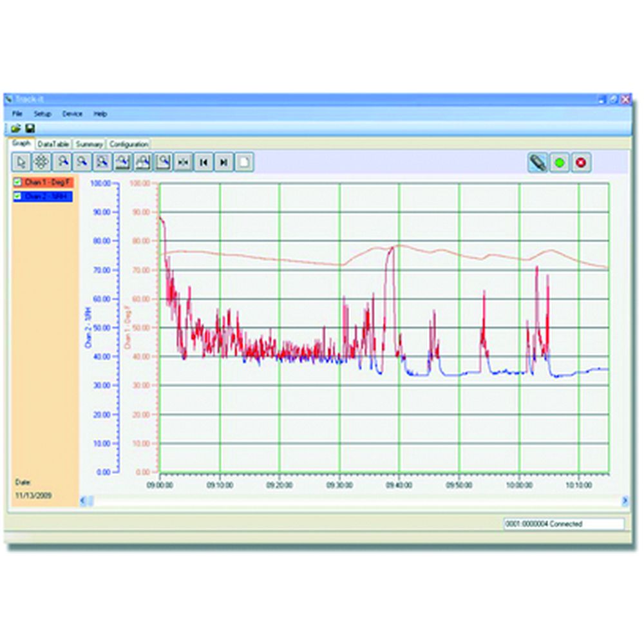Click the graph scrollbar right arrow
The height and width of the screenshot is (644, 644).
pyautogui.click(x=625, y=500)
